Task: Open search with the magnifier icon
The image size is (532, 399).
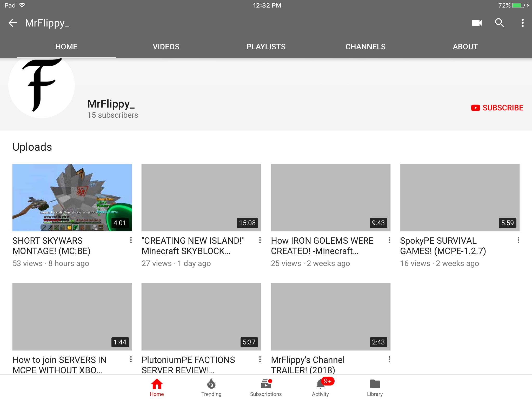Action: tap(499, 23)
